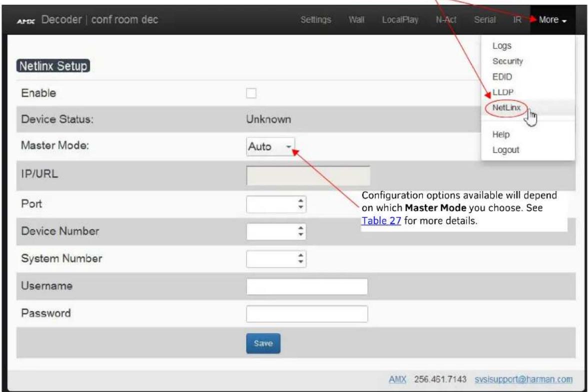Open Help from the More menu
The width and height of the screenshot is (588, 392).
click(x=501, y=134)
